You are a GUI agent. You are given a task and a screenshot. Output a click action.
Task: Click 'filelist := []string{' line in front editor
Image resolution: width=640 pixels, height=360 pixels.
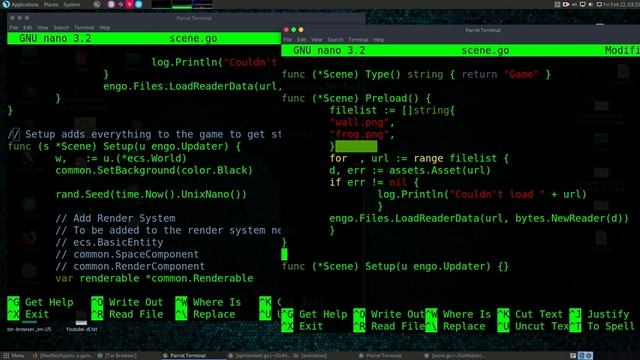tap(392, 110)
